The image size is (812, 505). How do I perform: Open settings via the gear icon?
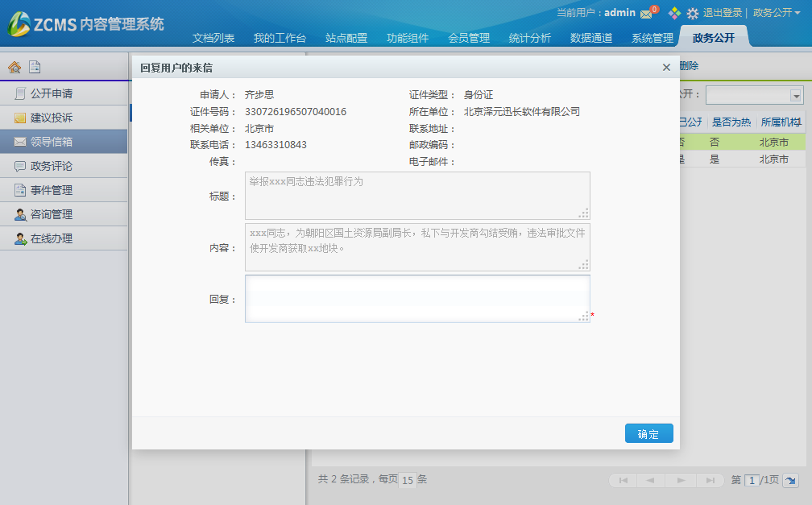click(x=692, y=14)
